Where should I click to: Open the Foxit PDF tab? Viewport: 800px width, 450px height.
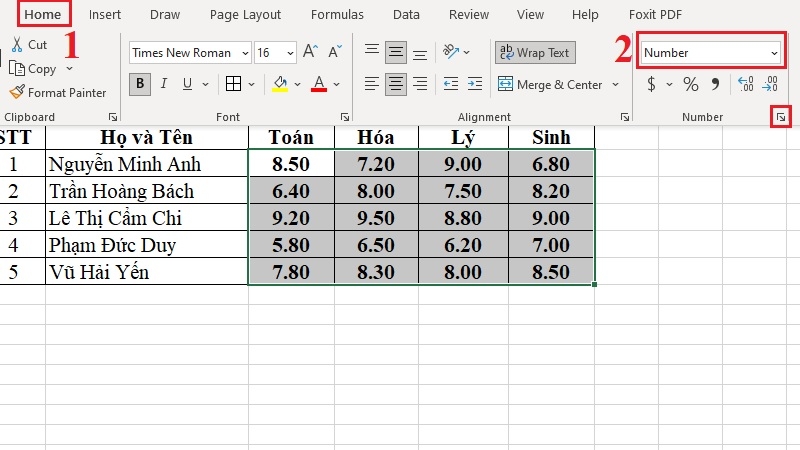(x=655, y=14)
